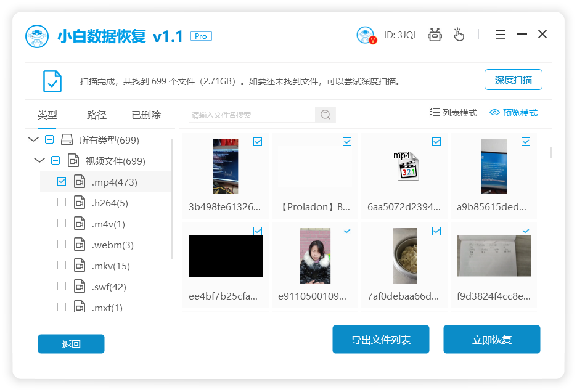Click the file icon beside .mxf(1)
Image resolution: width=577 pixels, height=392 pixels.
pyautogui.click(x=80, y=306)
